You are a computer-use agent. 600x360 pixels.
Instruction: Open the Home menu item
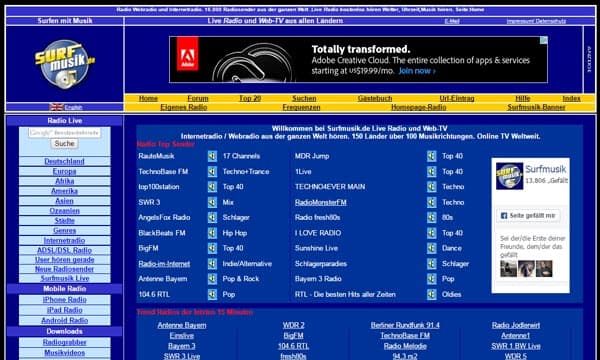pyautogui.click(x=148, y=98)
